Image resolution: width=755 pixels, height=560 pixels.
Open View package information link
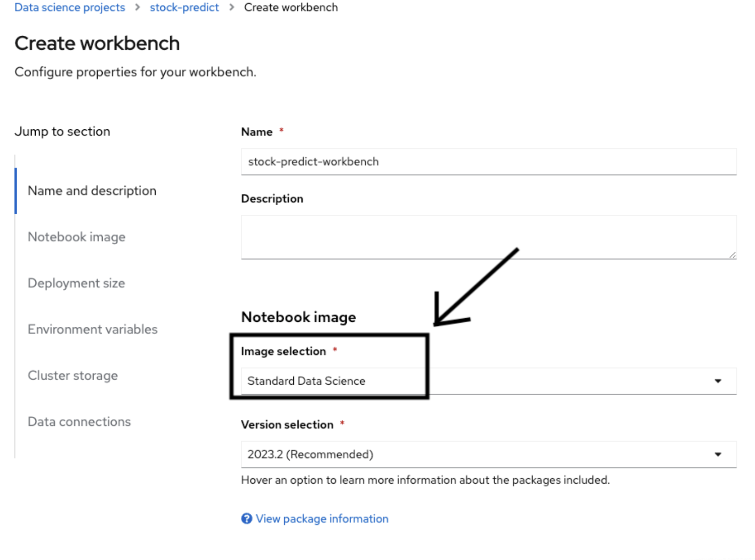coord(322,519)
